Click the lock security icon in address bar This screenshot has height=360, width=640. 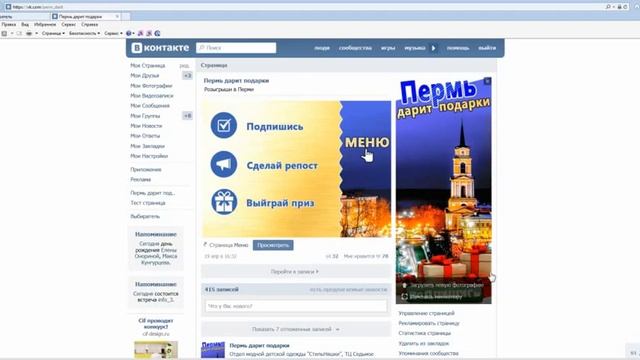(x=620, y=7)
